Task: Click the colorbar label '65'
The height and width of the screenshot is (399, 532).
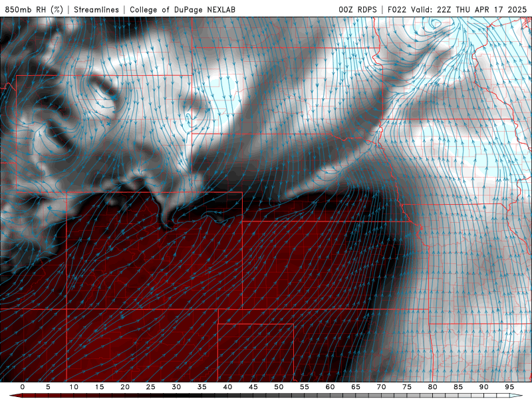Action: tap(356, 387)
